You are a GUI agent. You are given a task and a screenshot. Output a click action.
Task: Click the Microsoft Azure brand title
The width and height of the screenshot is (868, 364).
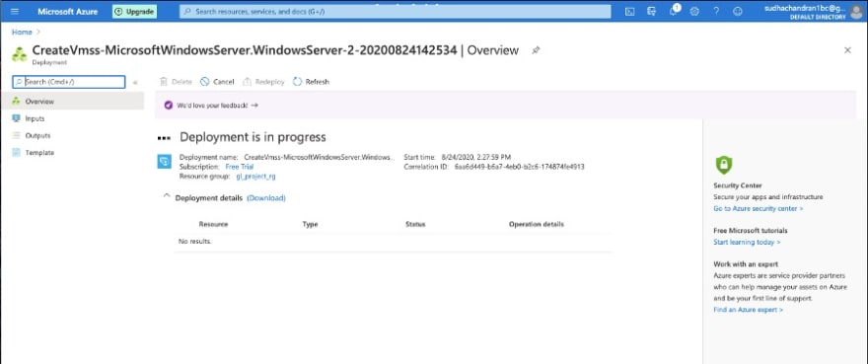click(x=67, y=11)
